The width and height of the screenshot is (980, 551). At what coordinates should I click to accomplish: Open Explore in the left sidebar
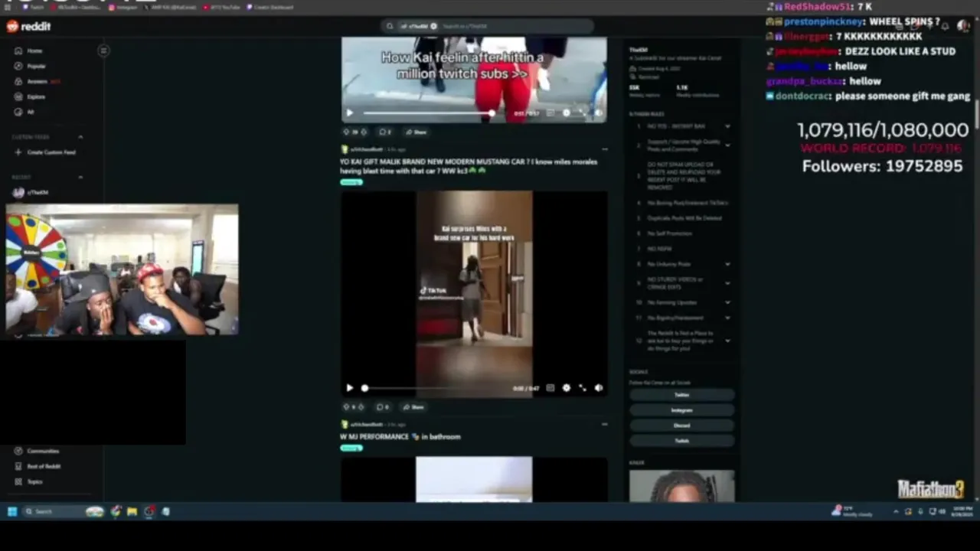(31, 96)
